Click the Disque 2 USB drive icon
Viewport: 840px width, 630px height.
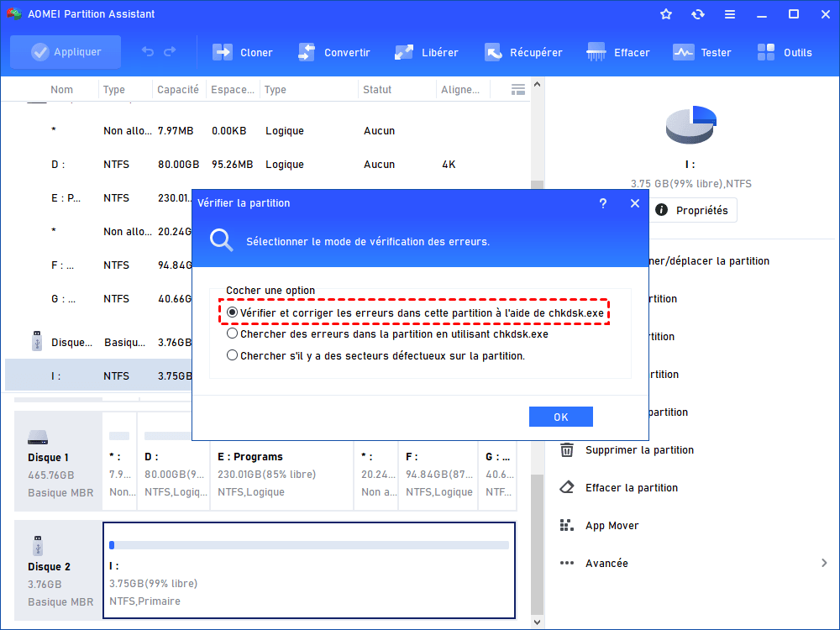point(38,546)
